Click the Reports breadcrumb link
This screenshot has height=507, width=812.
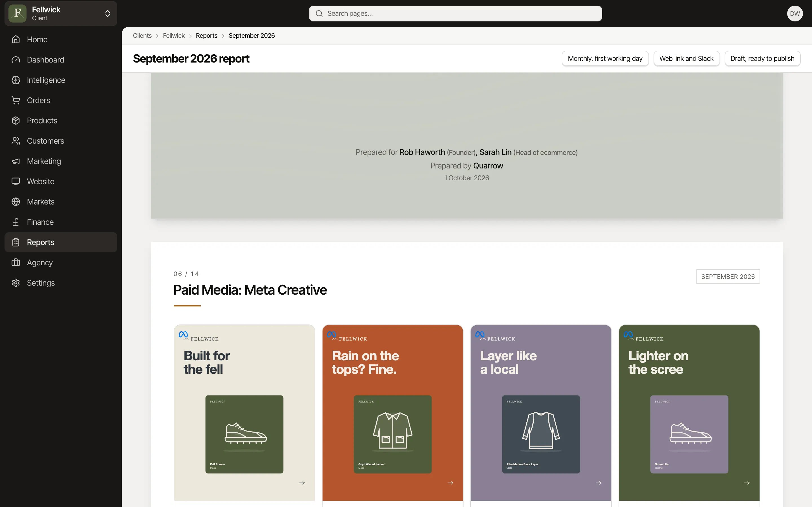[207, 35]
